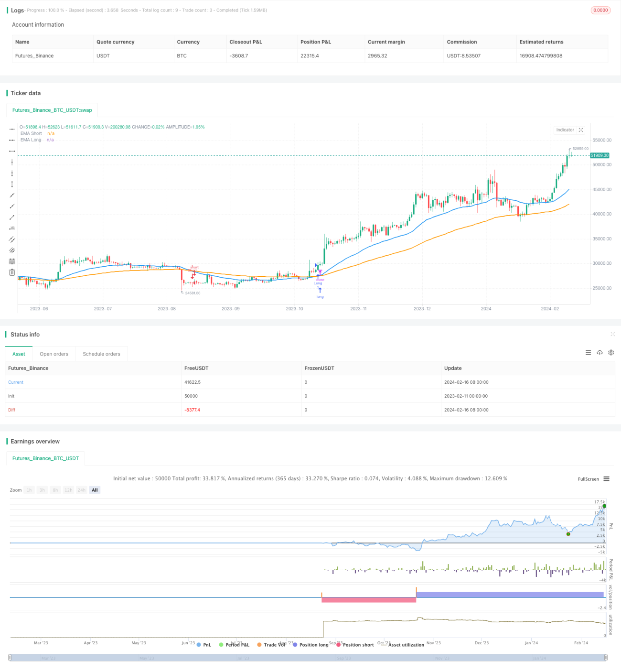Select the 12h zoom option
Viewport: 621px width, 672px height.
[68, 490]
